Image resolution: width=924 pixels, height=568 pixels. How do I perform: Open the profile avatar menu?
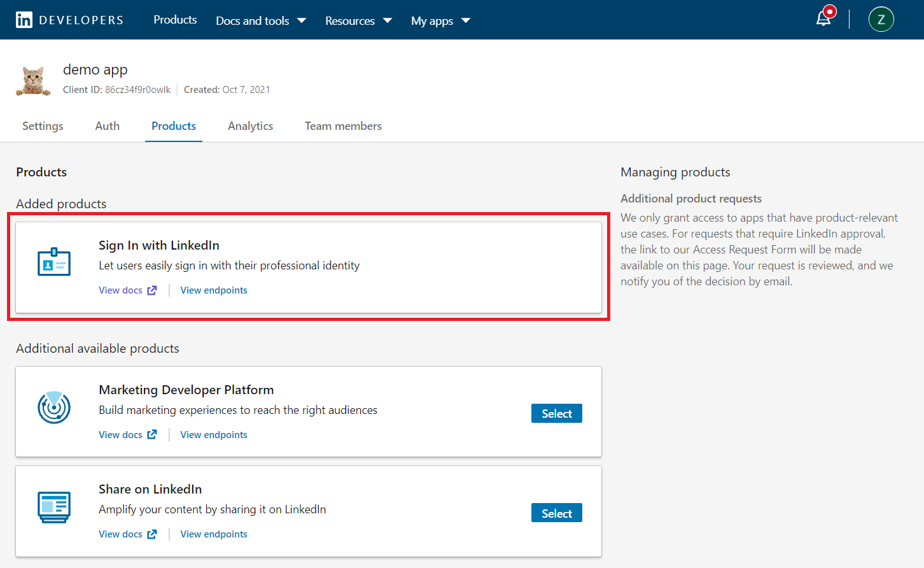tap(881, 20)
